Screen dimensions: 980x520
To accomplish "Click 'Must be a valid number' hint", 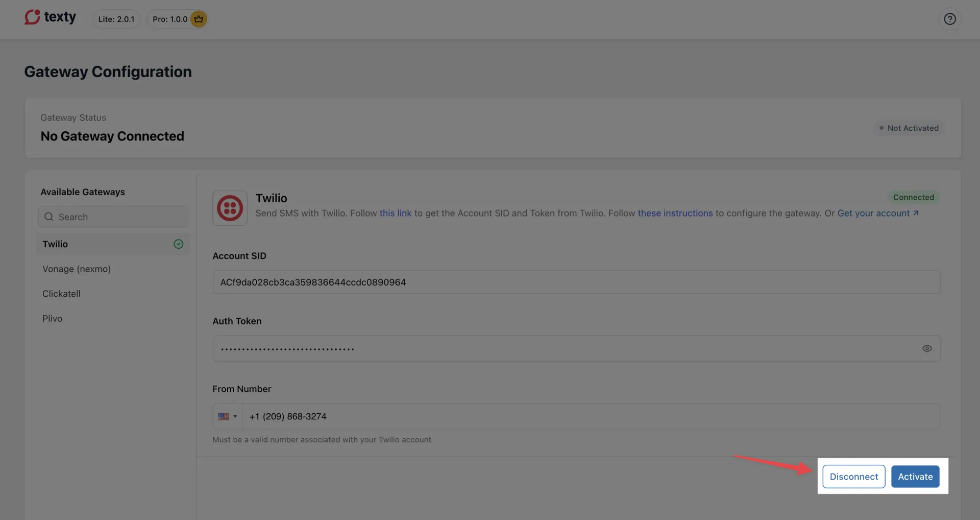I will point(322,440).
